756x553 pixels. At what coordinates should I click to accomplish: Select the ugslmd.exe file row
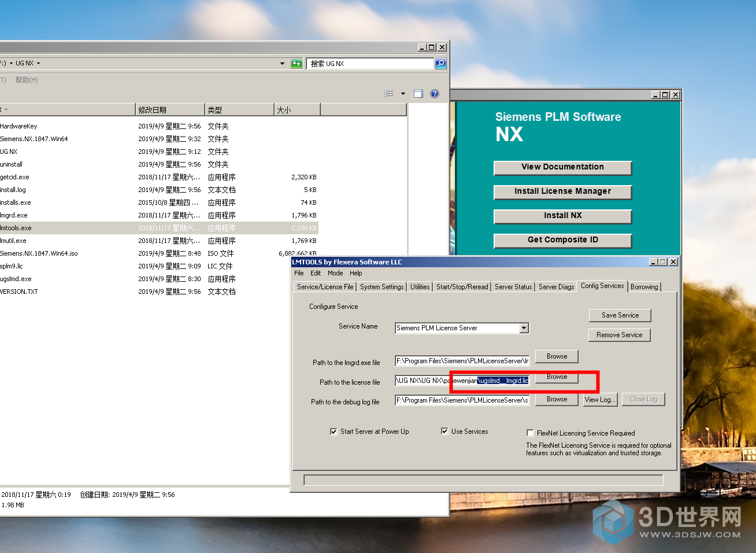159,279
